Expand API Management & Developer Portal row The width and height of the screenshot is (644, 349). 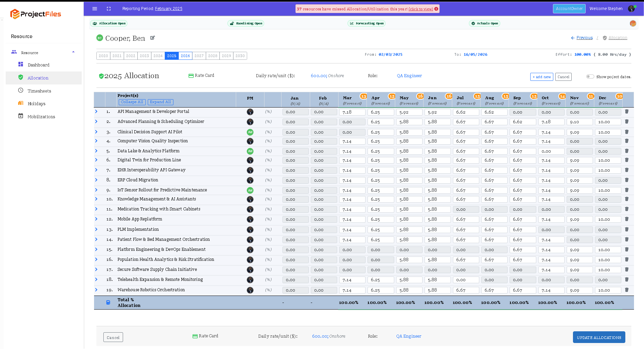coord(96,112)
